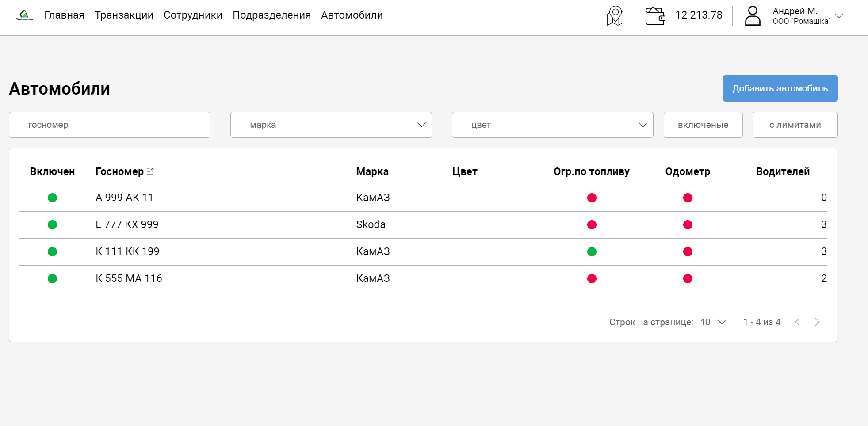Go to the next table page
This screenshot has width=868, height=426.
point(817,322)
